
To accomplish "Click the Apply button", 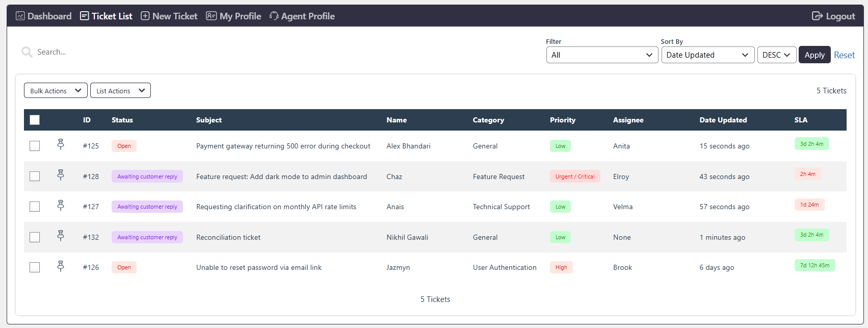I will (814, 55).
